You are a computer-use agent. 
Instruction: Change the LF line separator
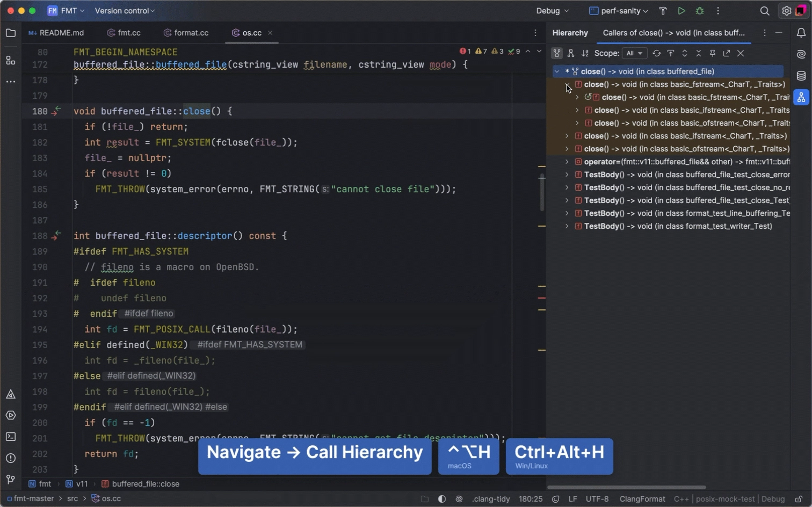point(573,499)
